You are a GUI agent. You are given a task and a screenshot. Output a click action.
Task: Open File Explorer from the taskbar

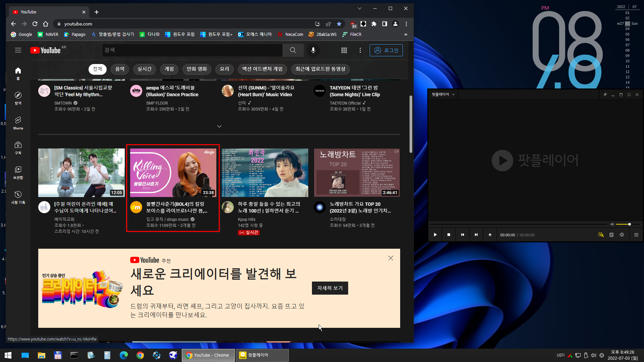click(x=41, y=355)
